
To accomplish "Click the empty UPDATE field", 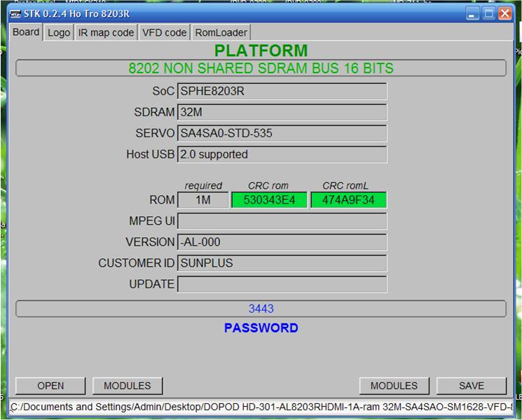I will [x=282, y=284].
